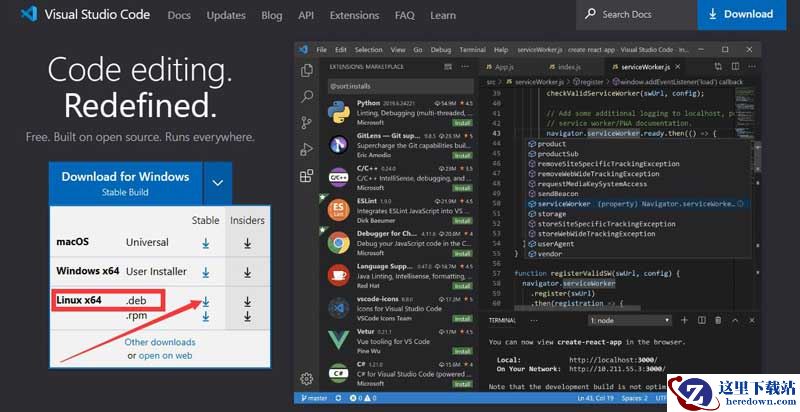Open Explorer icon in VS Code activity bar

pos(307,70)
